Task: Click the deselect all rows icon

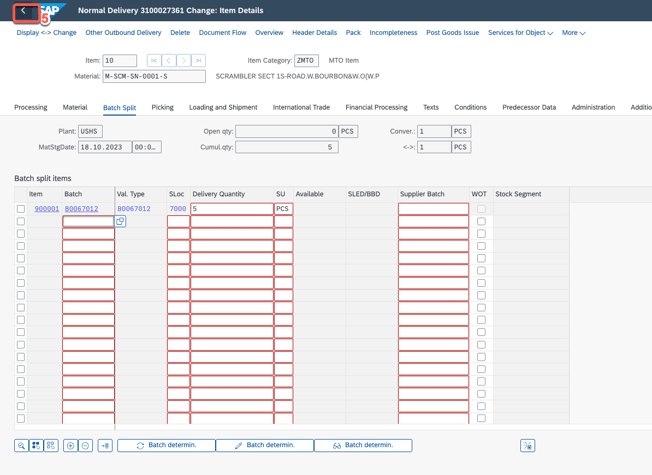Action: tap(51, 445)
